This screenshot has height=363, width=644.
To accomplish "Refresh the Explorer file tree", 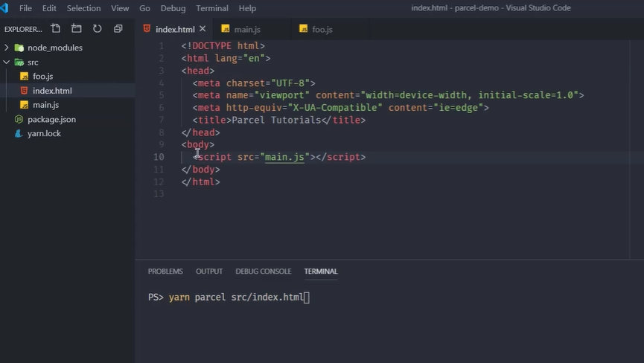I will [x=98, y=29].
